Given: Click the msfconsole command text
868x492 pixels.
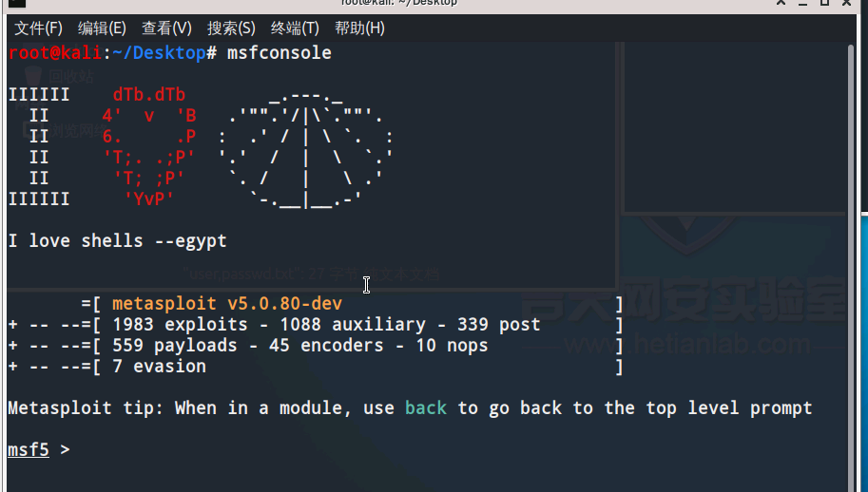Looking at the screenshot, I should 280,53.
